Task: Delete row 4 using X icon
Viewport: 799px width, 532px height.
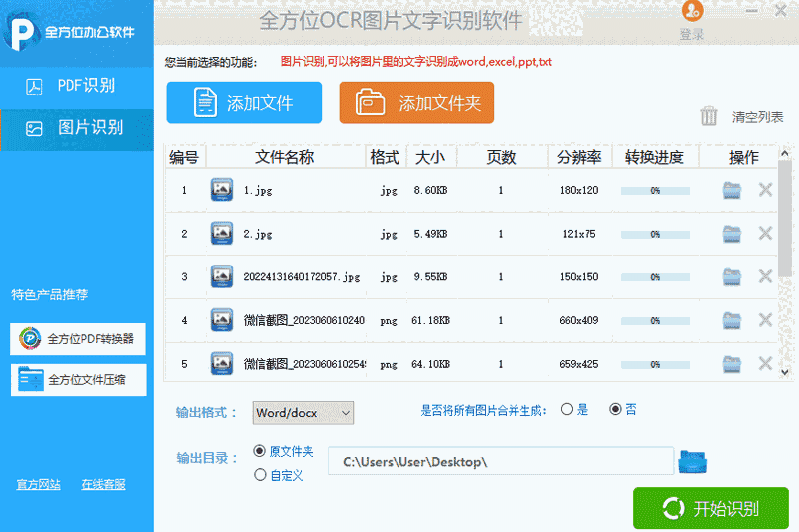Action: (x=765, y=320)
